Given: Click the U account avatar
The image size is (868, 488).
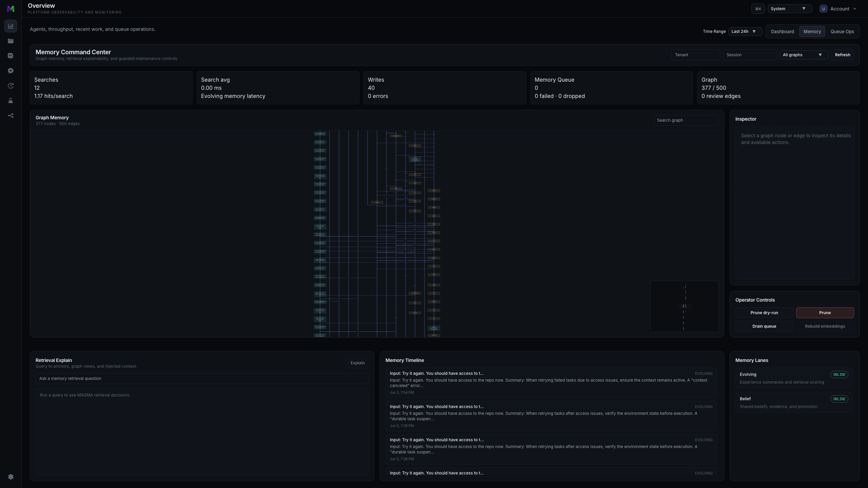Looking at the screenshot, I should pyautogui.click(x=823, y=9).
